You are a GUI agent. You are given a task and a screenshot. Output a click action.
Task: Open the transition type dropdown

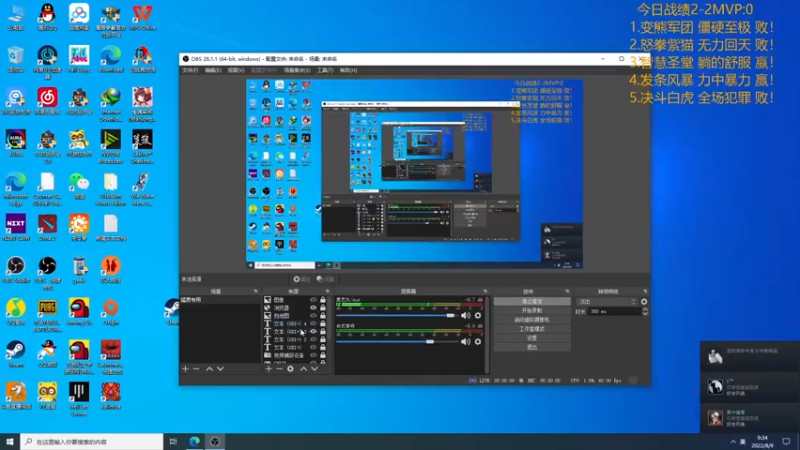(607, 302)
